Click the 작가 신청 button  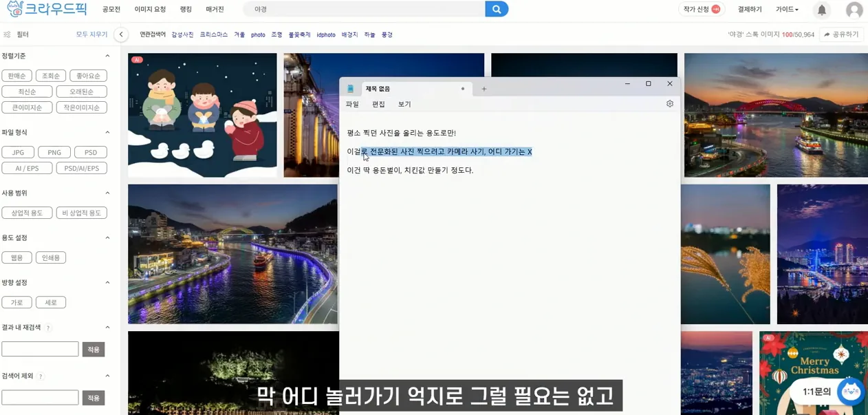point(702,10)
